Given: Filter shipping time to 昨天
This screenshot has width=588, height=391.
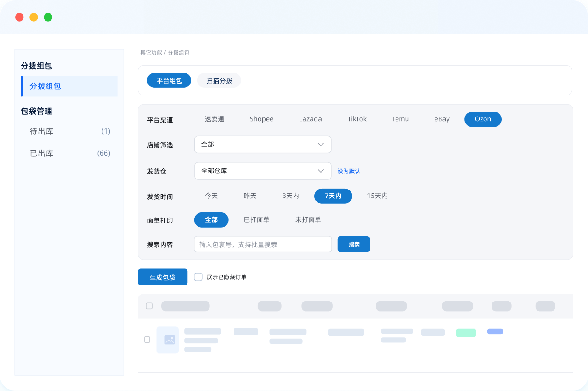Looking at the screenshot, I should click(x=250, y=196).
